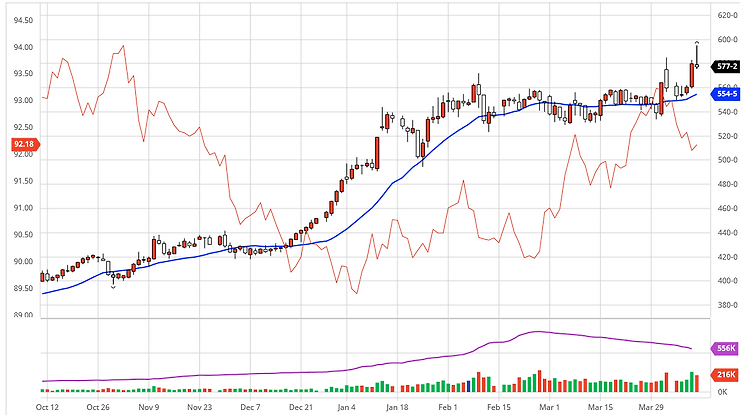The height and width of the screenshot is (417, 750).
Task: Click the 91.00 left-axis label
Action: tap(23, 208)
